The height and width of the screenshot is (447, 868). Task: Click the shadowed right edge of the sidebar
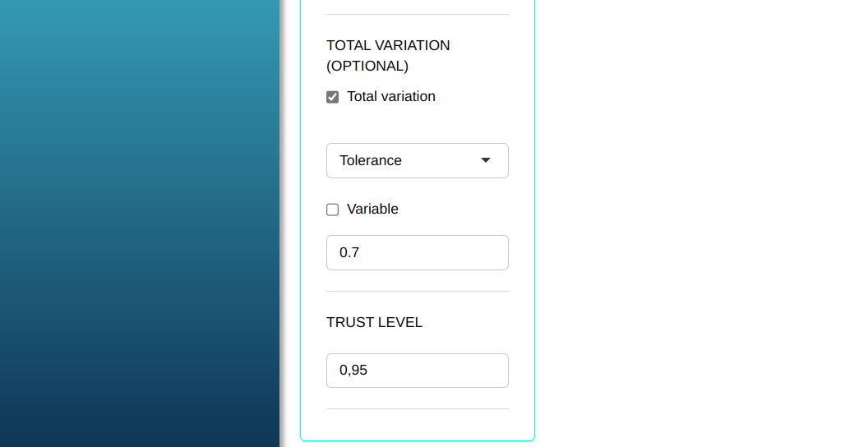(x=281, y=223)
